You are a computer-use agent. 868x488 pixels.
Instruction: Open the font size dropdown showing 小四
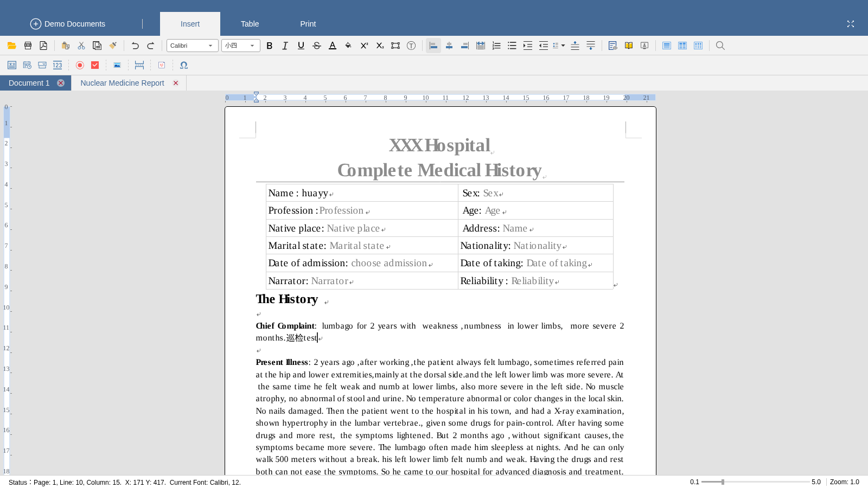click(241, 46)
